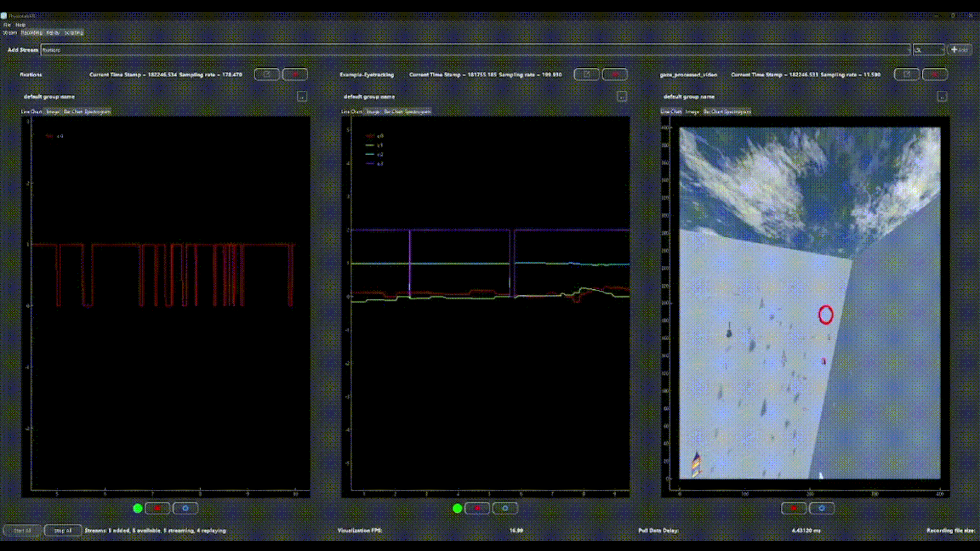Switch to the Scripting tab
This screenshot has width=980, height=551.
(73, 33)
